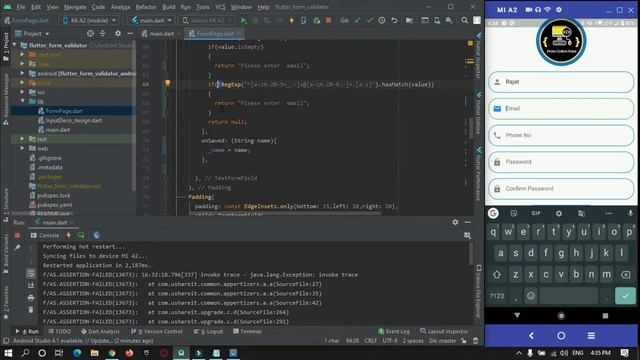Viewport: 640px width, 360px height.
Task: Collapse the lib folder
Action: 22,101
